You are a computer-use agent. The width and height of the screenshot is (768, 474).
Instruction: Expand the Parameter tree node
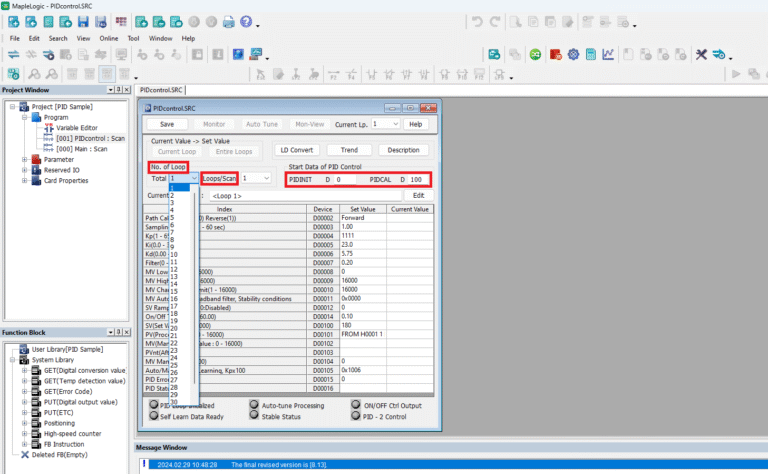(x=24, y=159)
